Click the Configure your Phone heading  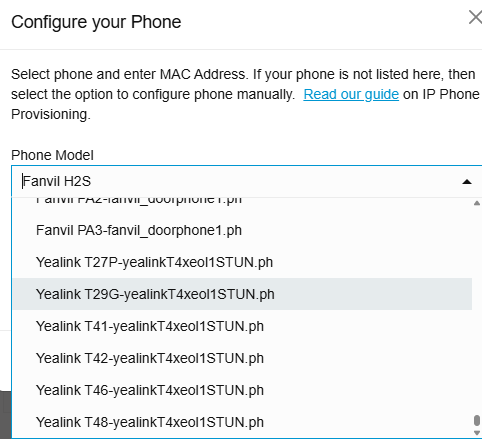(96, 22)
